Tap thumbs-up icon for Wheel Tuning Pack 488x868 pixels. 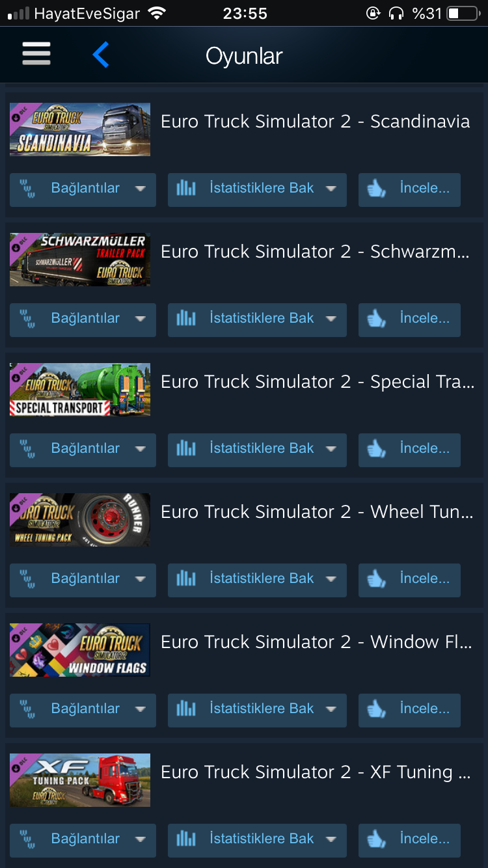point(377,579)
